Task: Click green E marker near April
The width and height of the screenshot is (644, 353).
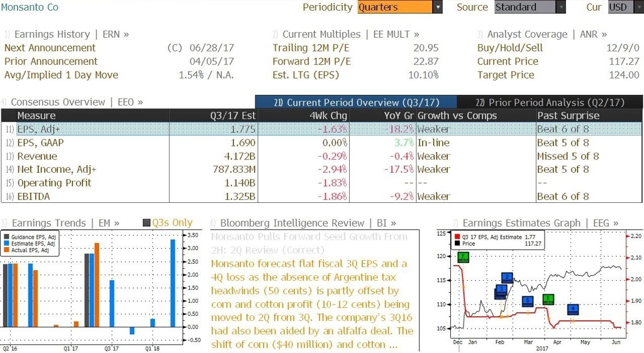Action: tap(548, 299)
